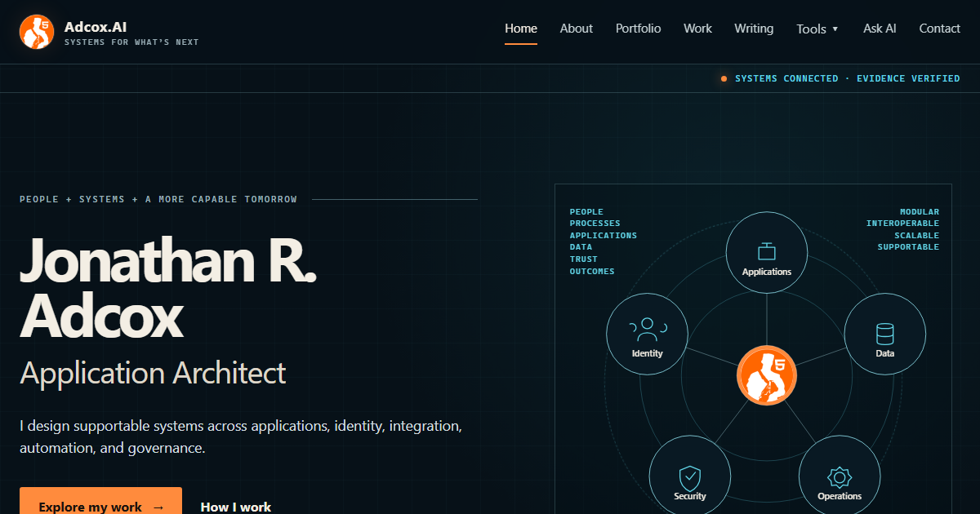Image resolution: width=980 pixels, height=514 pixels.
Task: Click the 'OUTCOMES' label in diagram panel
Action: pyautogui.click(x=592, y=272)
